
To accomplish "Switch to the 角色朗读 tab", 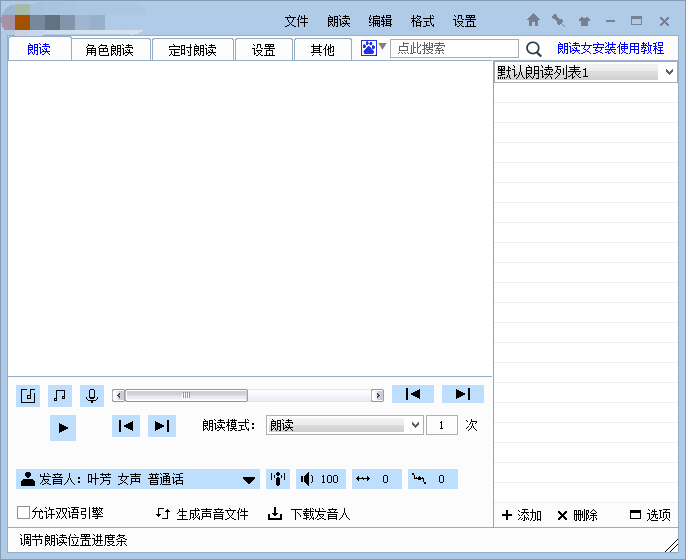I will point(109,50).
